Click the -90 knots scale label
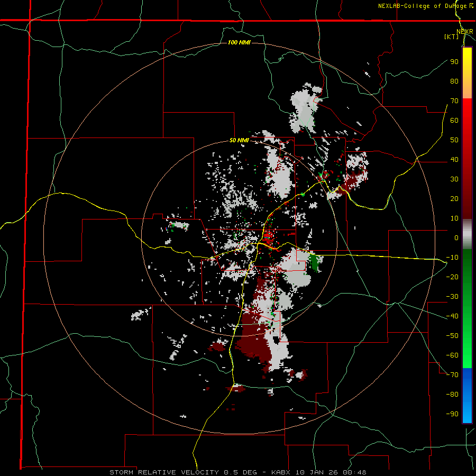The height and width of the screenshot is (476, 476). pos(452,414)
